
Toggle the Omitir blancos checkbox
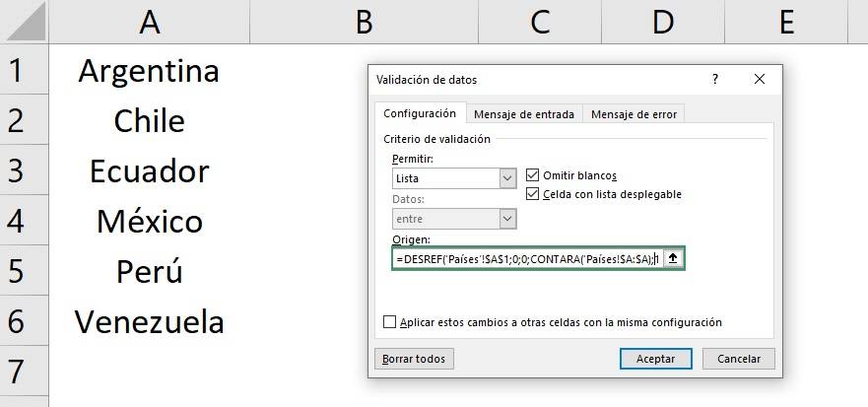tap(533, 174)
